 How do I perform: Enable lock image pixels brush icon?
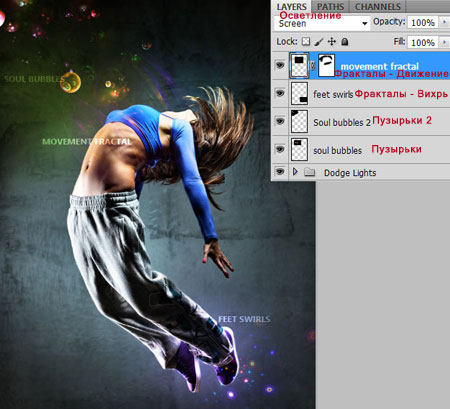point(319,41)
